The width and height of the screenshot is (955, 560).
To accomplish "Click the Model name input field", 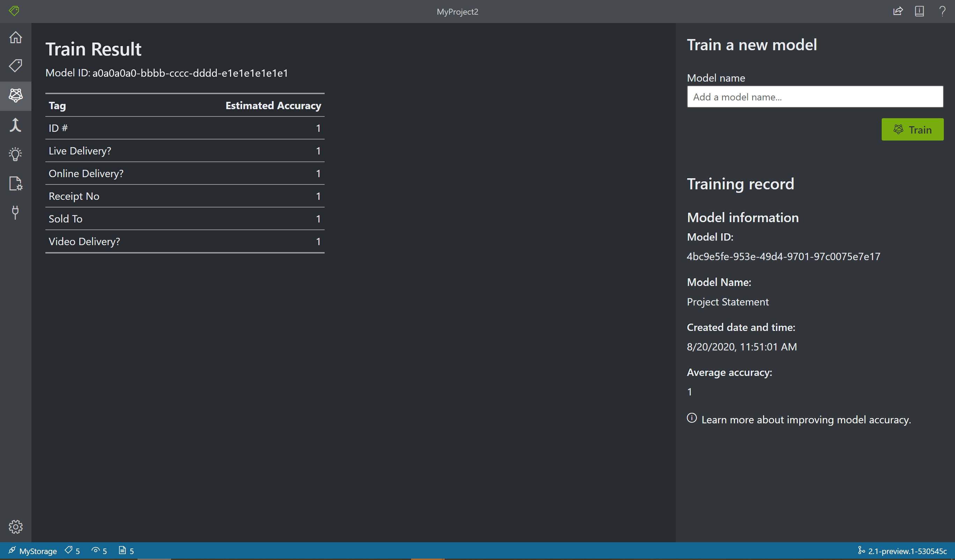I will (x=815, y=97).
